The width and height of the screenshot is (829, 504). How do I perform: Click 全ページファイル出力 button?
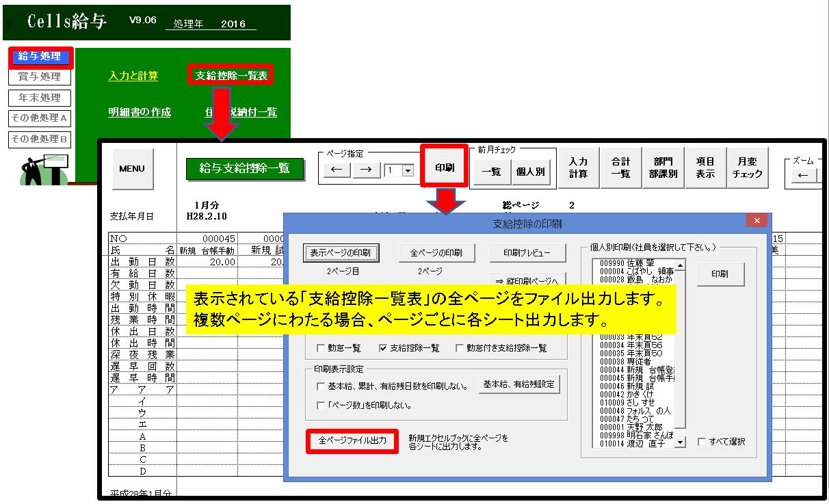point(352,441)
